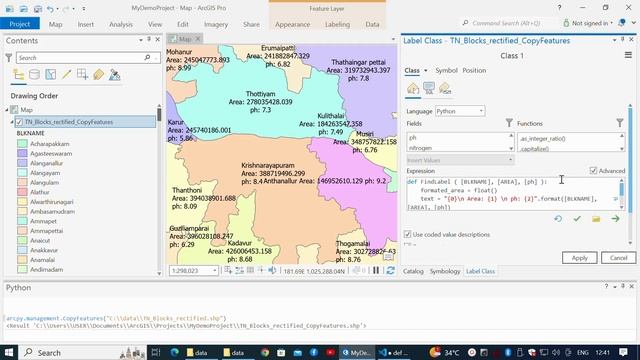Refresh the map view
640x360 pixels.
(x=390, y=270)
